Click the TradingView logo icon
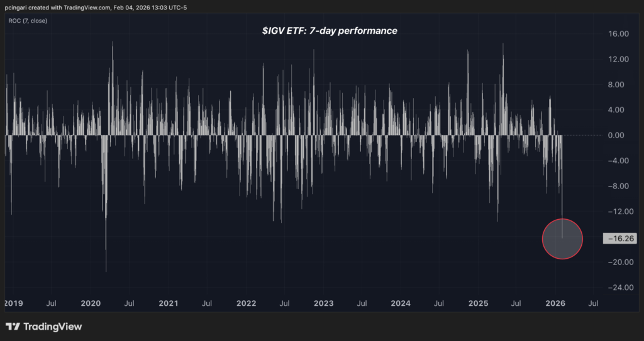The height and width of the screenshot is (341, 644). [13, 327]
